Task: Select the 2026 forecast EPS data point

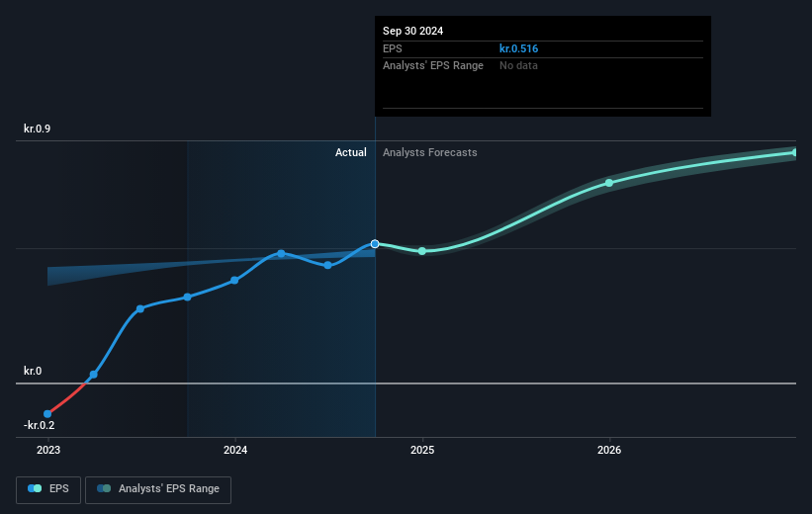Action: (609, 183)
